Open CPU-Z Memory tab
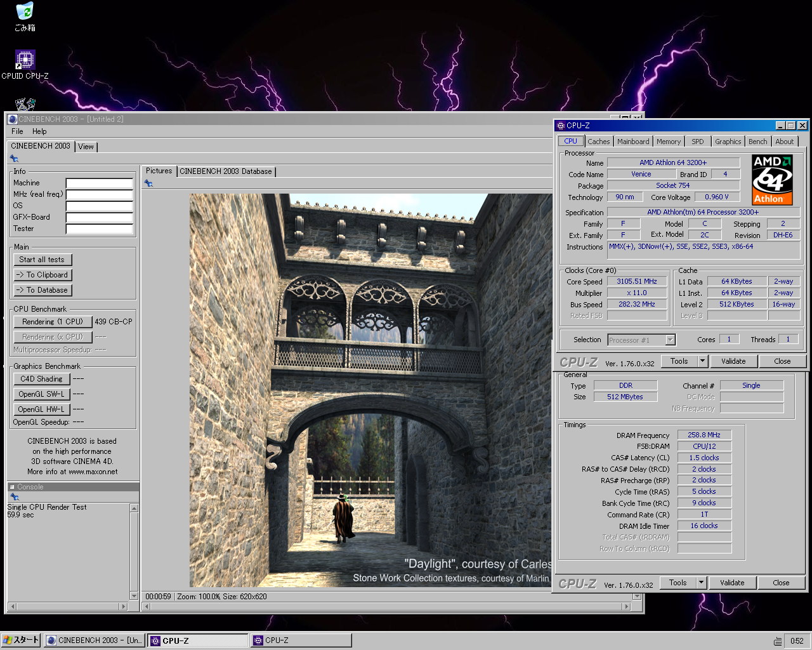812x650 pixels. point(669,142)
